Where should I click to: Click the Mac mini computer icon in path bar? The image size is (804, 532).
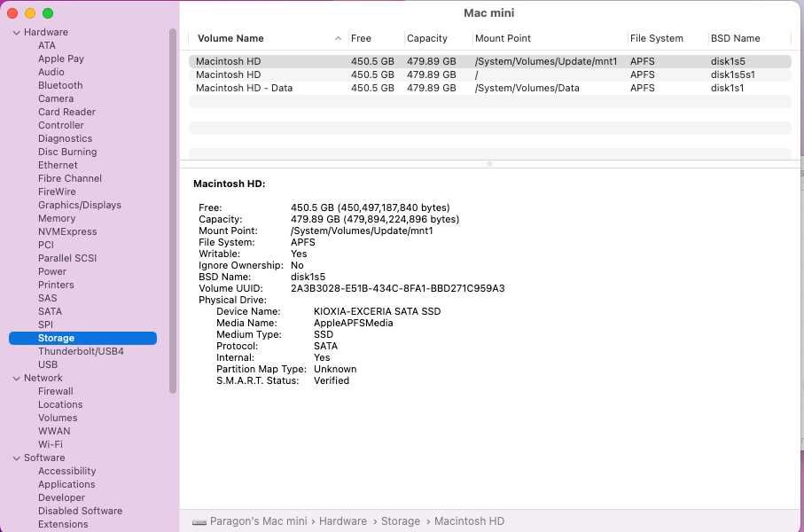[199, 521]
